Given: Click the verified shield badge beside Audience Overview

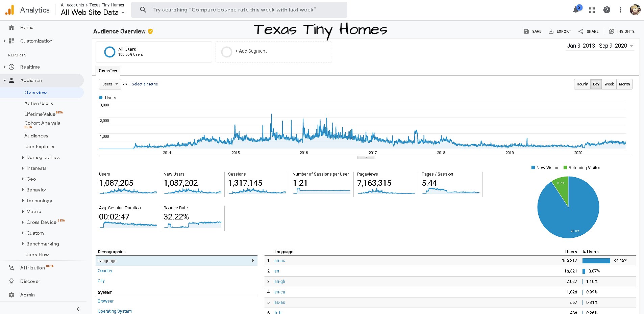Looking at the screenshot, I should pyautogui.click(x=150, y=31).
